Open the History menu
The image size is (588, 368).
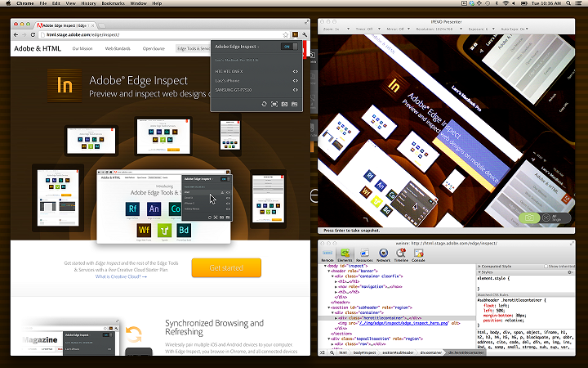coord(88,3)
